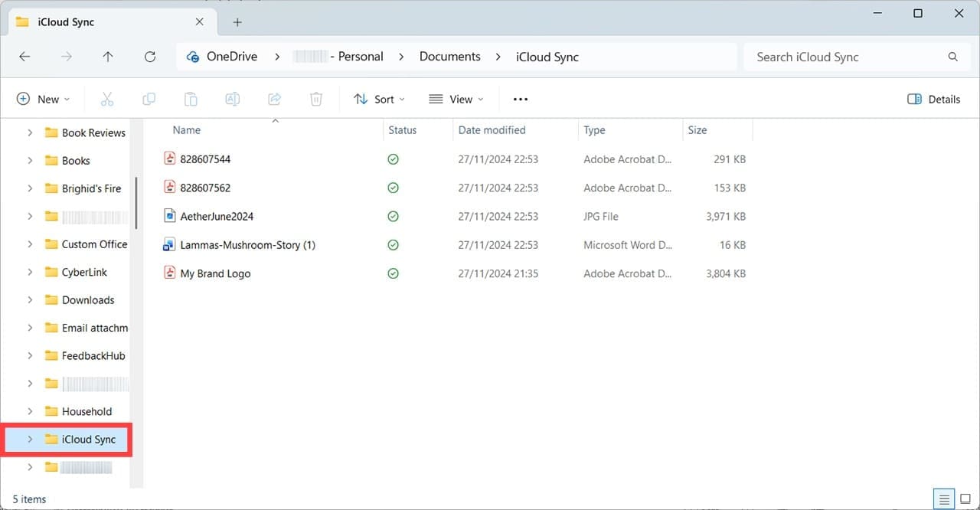The height and width of the screenshot is (510, 980).
Task: Expand chevron after Documents in address bar
Action: click(498, 57)
